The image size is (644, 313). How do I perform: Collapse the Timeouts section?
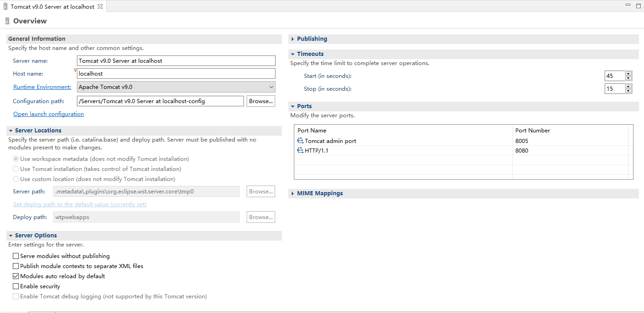(293, 54)
